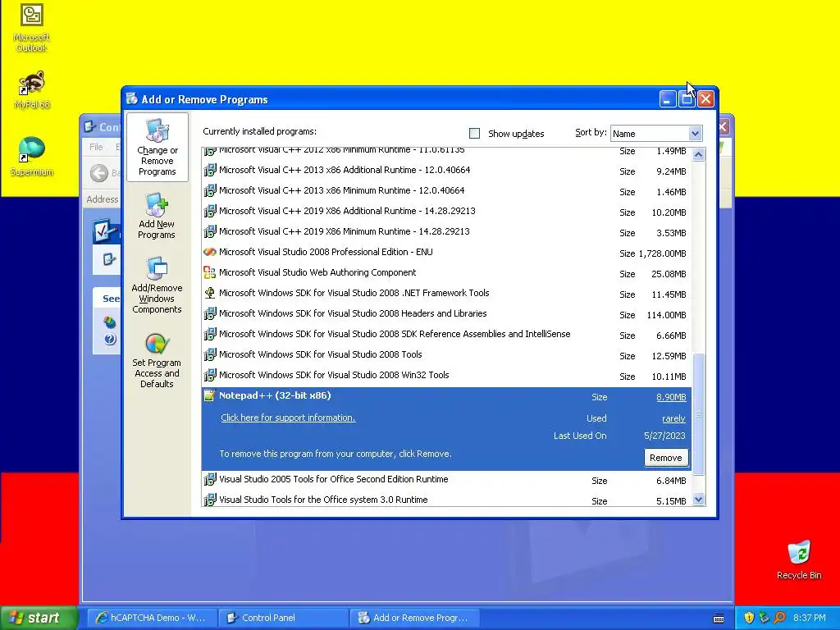Screen dimensions: 840x630
Task: Open Add/Remove Windows Components
Action: click(x=157, y=285)
